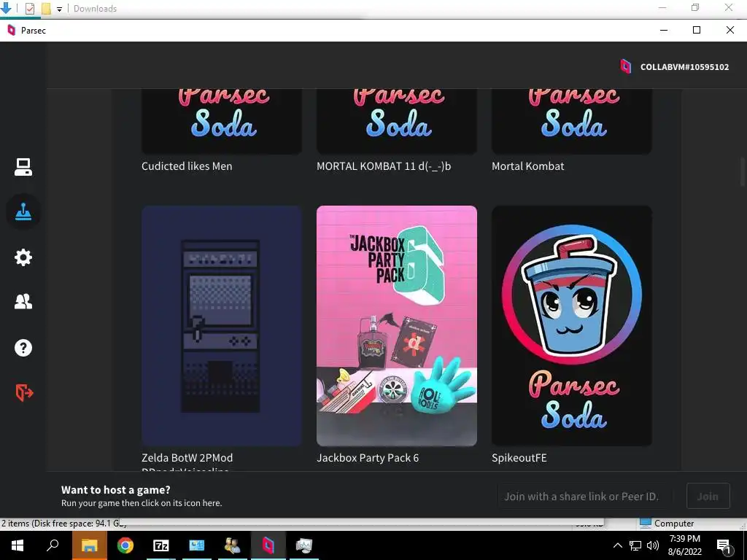Image resolution: width=747 pixels, height=560 pixels.
Task: Click the 'Mortal Kombat' title text
Action: (527, 166)
